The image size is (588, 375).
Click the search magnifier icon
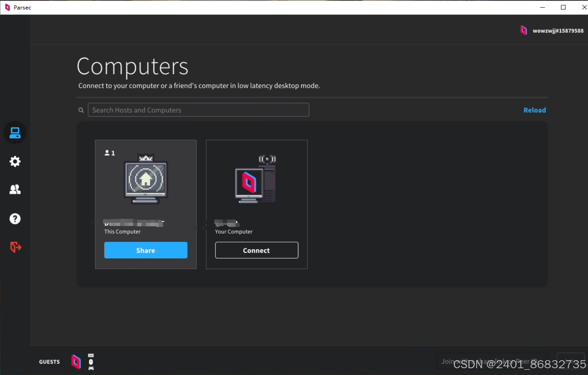81,110
